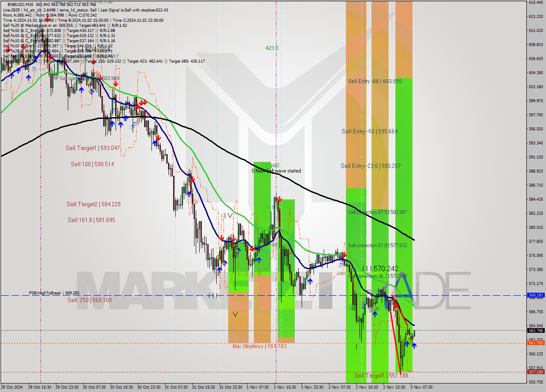
Task: Click the 'R/R:1.31' value
Action: click(x=107, y=35)
